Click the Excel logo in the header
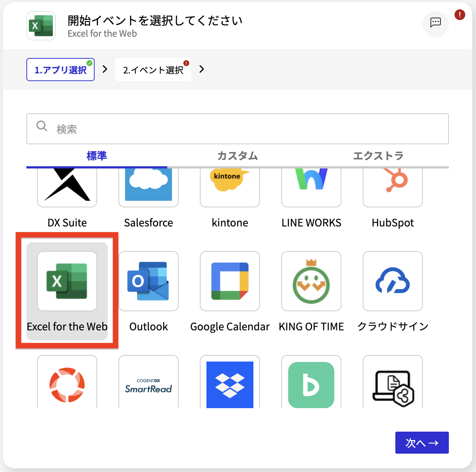 [41, 26]
